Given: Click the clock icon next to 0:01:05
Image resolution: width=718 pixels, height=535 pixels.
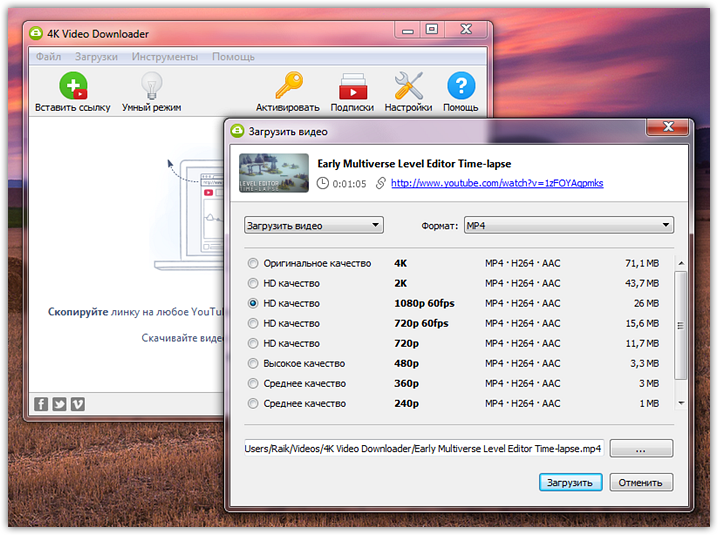Looking at the screenshot, I should pos(323,183).
